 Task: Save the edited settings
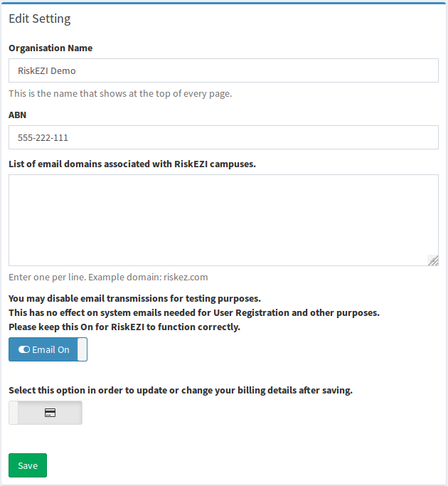pyautogui.click(x=28, y=465)
